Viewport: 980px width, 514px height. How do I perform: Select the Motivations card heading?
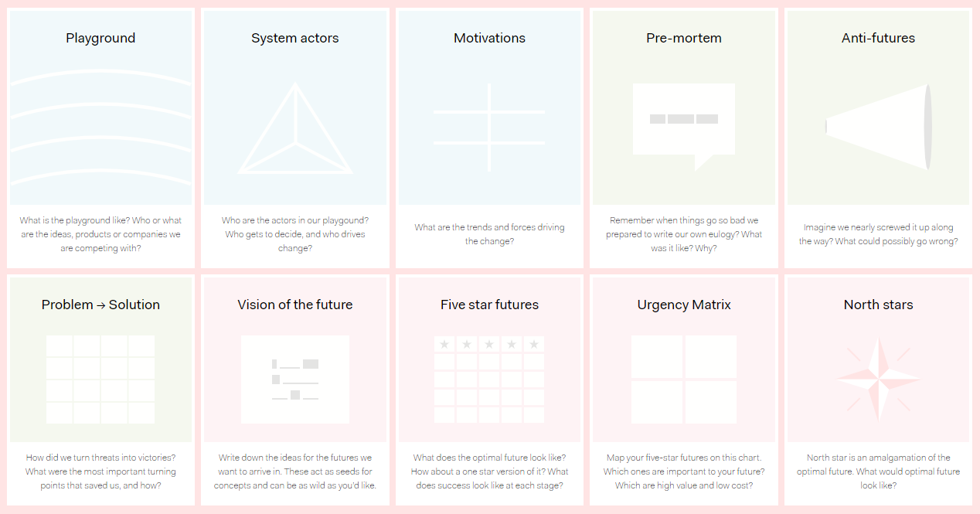coord(489,37)
